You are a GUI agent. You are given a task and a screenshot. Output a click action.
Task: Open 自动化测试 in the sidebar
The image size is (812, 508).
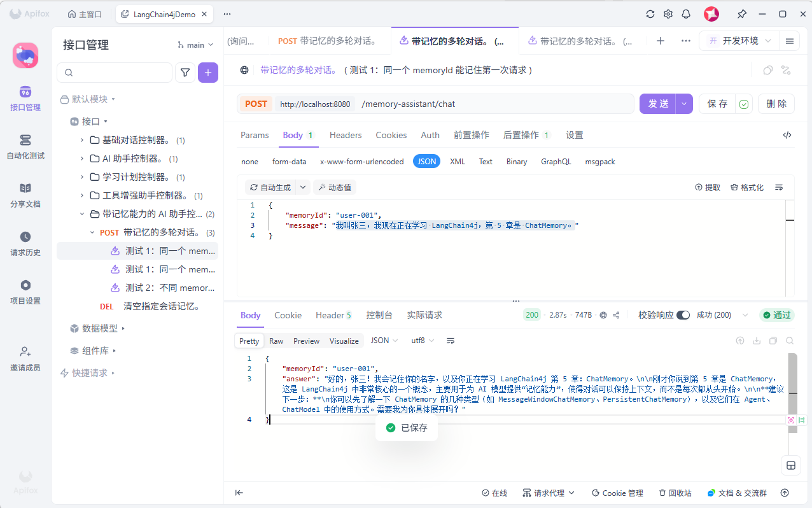click(x=25, y=147)
